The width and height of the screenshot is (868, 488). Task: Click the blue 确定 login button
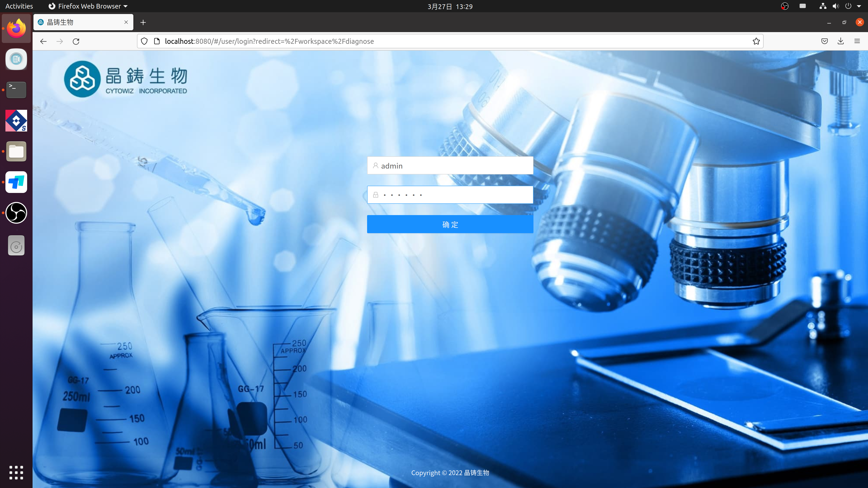(450, 224)
